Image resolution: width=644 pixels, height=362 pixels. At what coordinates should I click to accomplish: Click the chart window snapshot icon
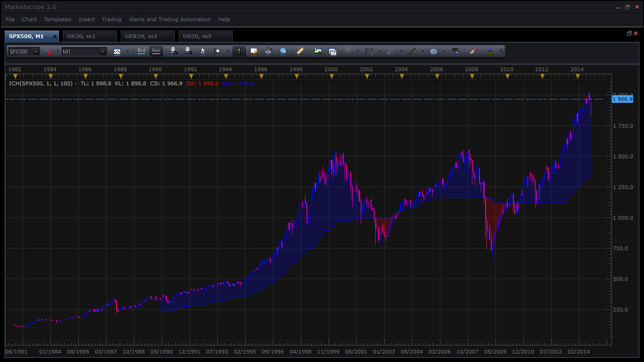click(332, 51)
